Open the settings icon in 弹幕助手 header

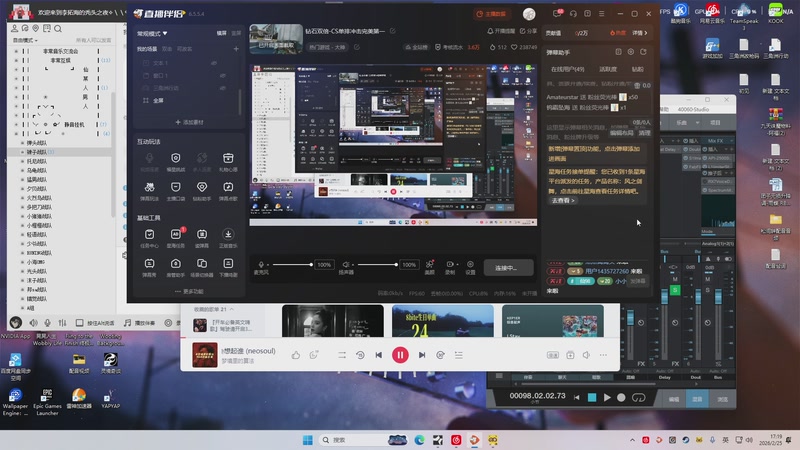pyautogui.click(x=631, y=52)
